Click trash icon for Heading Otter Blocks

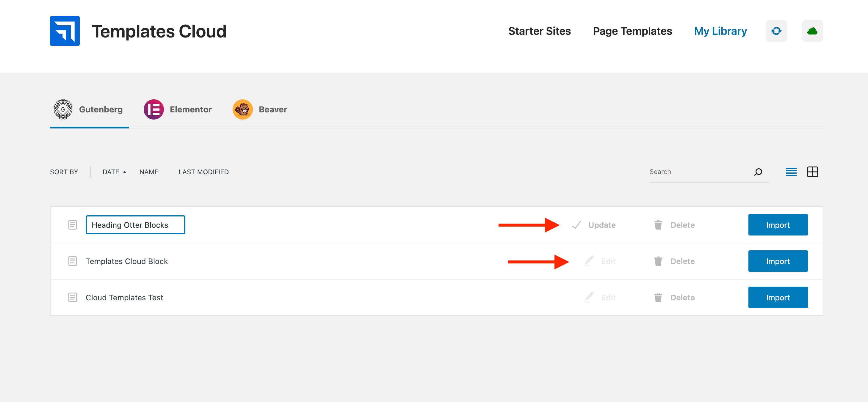[658, 225]
